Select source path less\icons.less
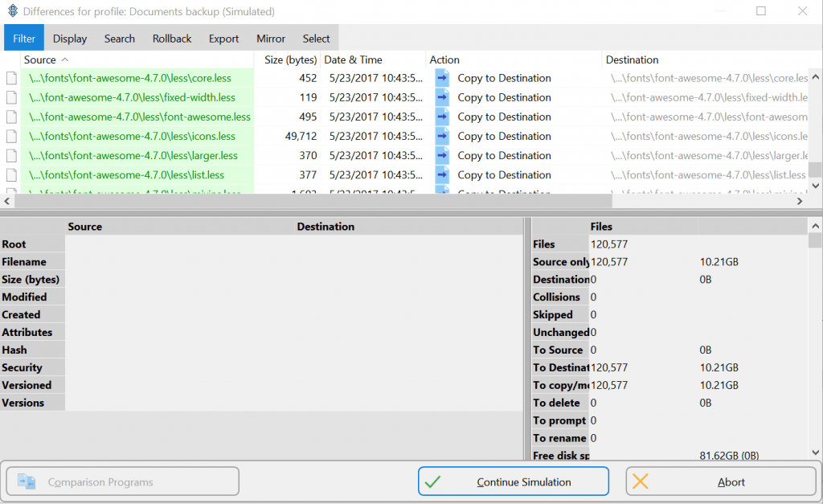The width and height of the screenshot is (823, 504). tap(132, 137)
